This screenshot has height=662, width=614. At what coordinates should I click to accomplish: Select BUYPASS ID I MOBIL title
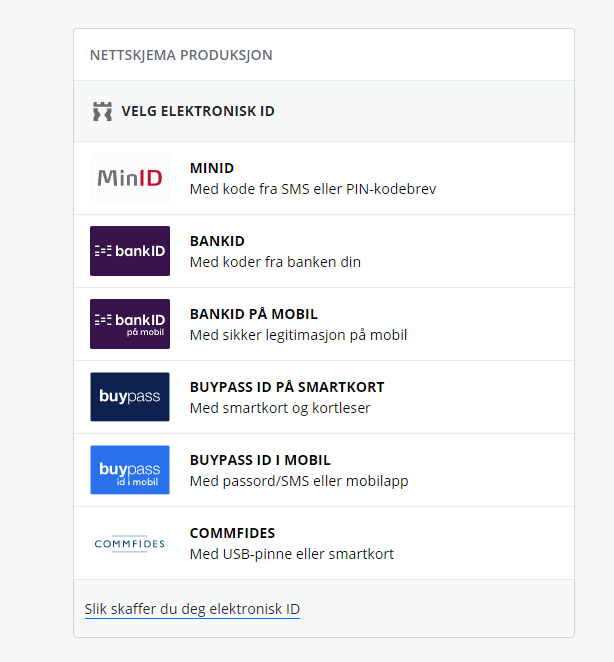pyautogui.click(x=260, y=460)
